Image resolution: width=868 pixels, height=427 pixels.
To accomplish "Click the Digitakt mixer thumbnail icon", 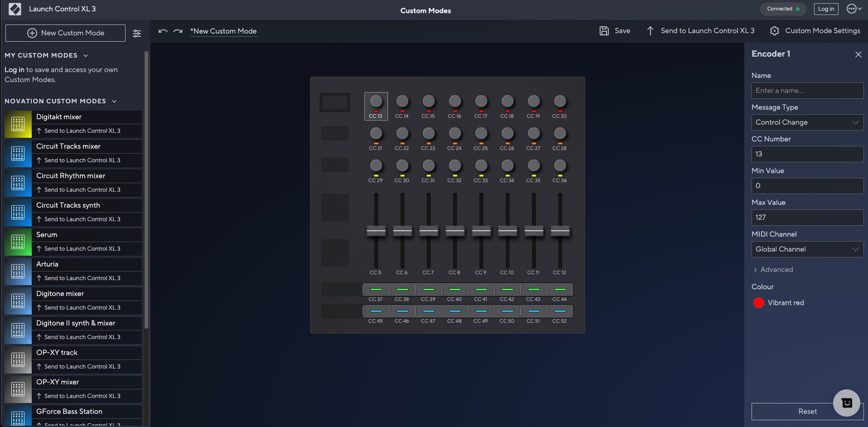I will (x=18, y=124).
